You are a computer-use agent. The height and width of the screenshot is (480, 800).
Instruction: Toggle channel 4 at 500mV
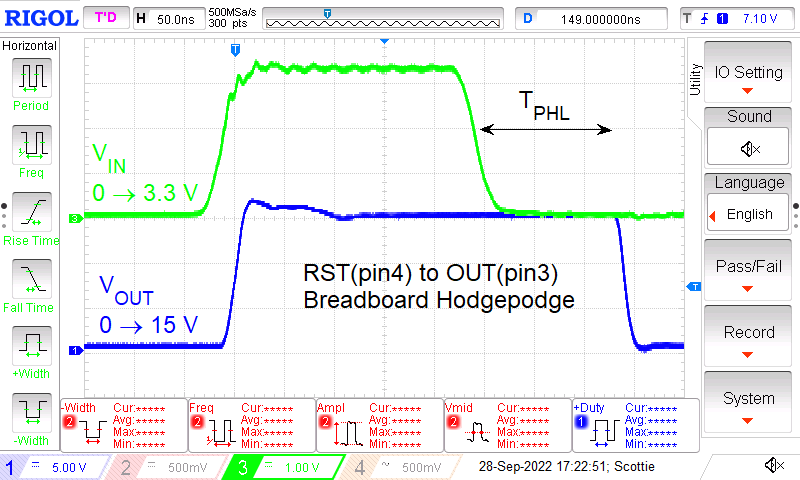coord(401,467)
